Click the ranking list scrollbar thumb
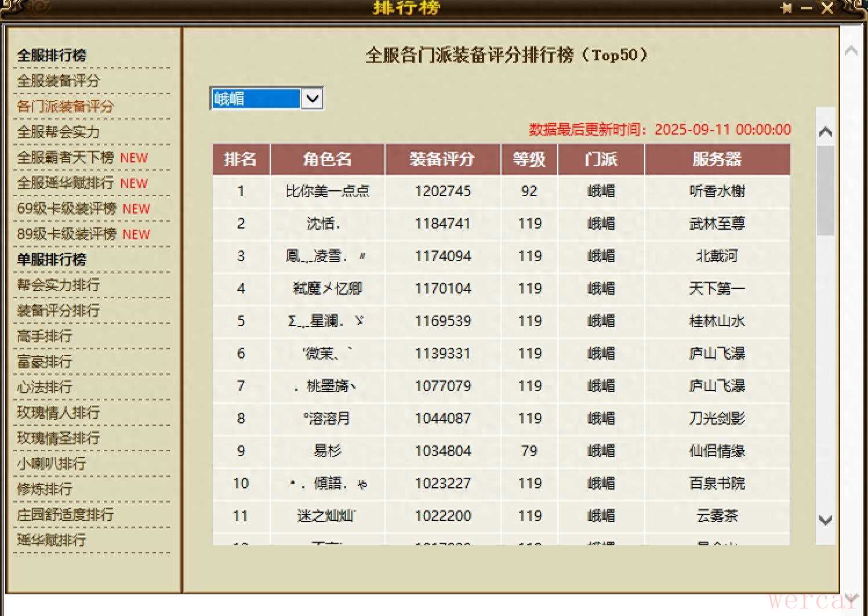 825,191
